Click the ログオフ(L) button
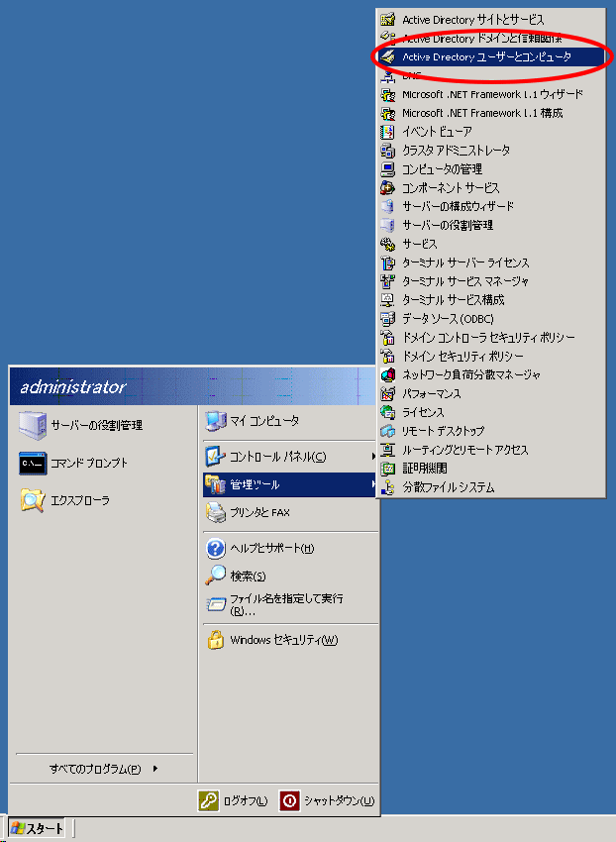This screenshot has width=616, height=842. coord(233,801)
